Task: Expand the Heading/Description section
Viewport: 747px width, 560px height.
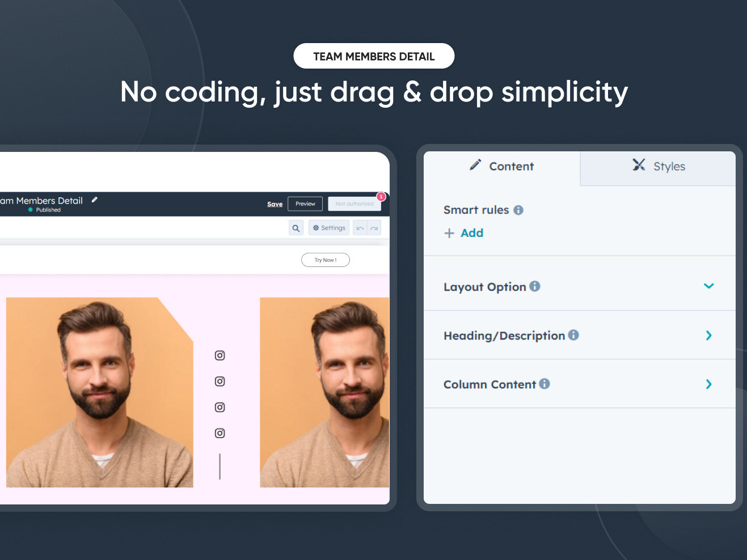Action: [x=708, y=335]
